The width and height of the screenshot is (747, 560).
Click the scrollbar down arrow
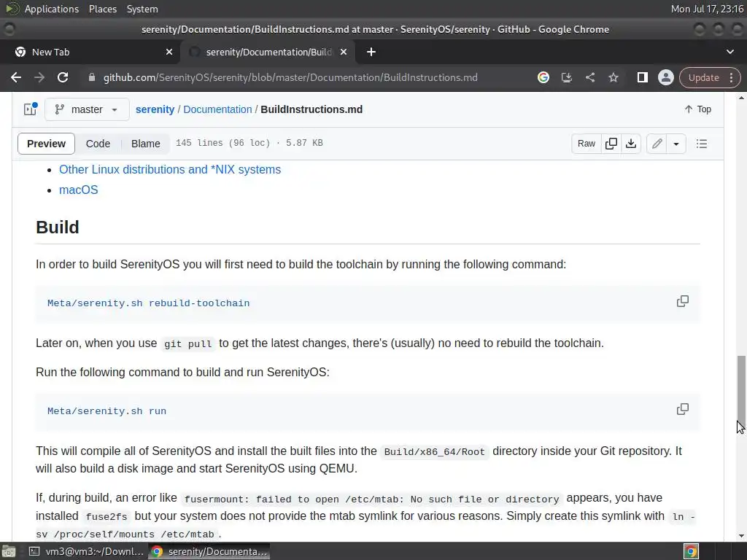[741, 536]
